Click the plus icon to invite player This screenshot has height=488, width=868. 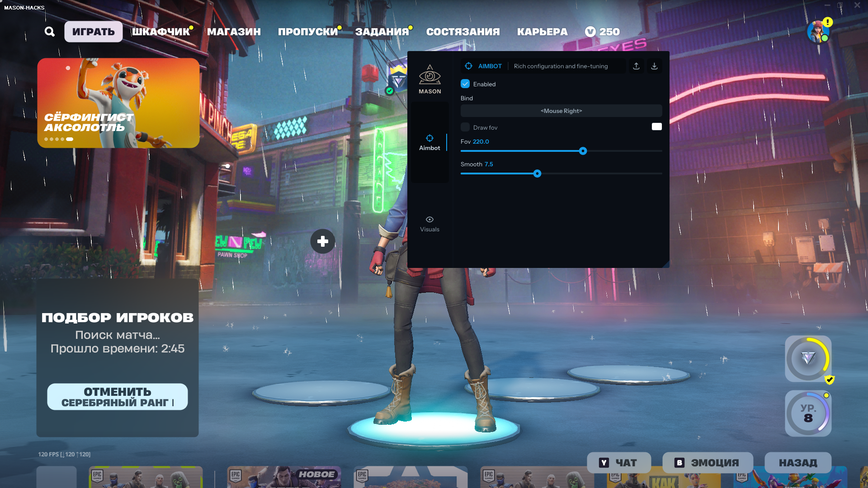coord(322,241)
